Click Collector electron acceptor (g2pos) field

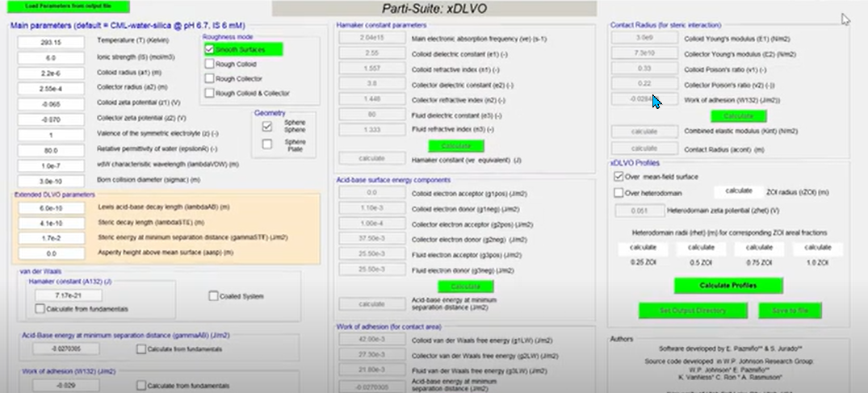tap(372, 223)
